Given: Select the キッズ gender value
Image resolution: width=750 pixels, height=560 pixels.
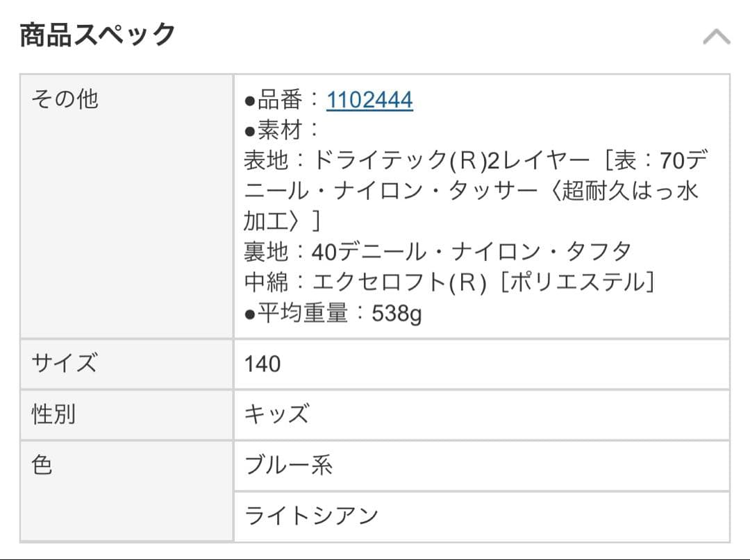Looking at the screenshot, I should pyautogui.click(x=276, y=414).
